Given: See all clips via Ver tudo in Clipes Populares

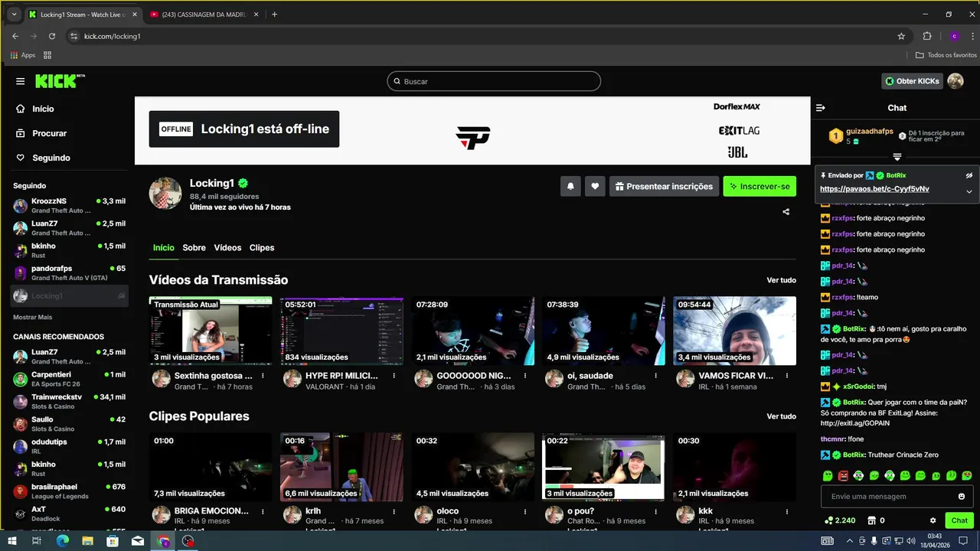Looking at the screenshot, I should click(781, 416).
